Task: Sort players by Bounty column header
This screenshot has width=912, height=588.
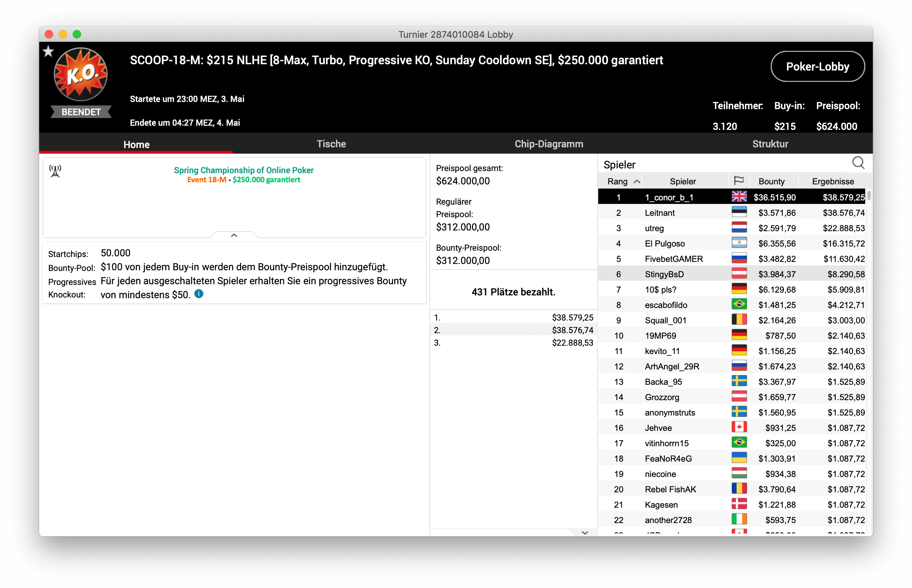Action: [x=771, y=181]
